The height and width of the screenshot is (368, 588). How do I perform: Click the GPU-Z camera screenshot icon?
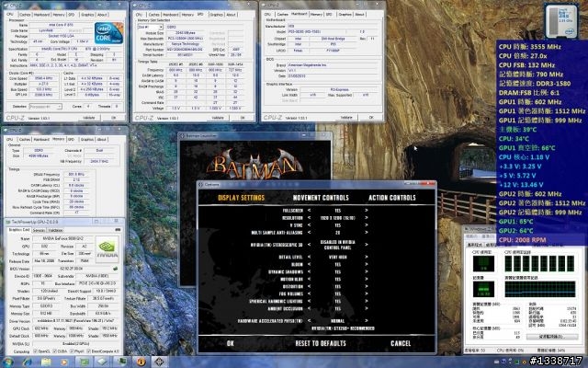[x=118, y=230]
